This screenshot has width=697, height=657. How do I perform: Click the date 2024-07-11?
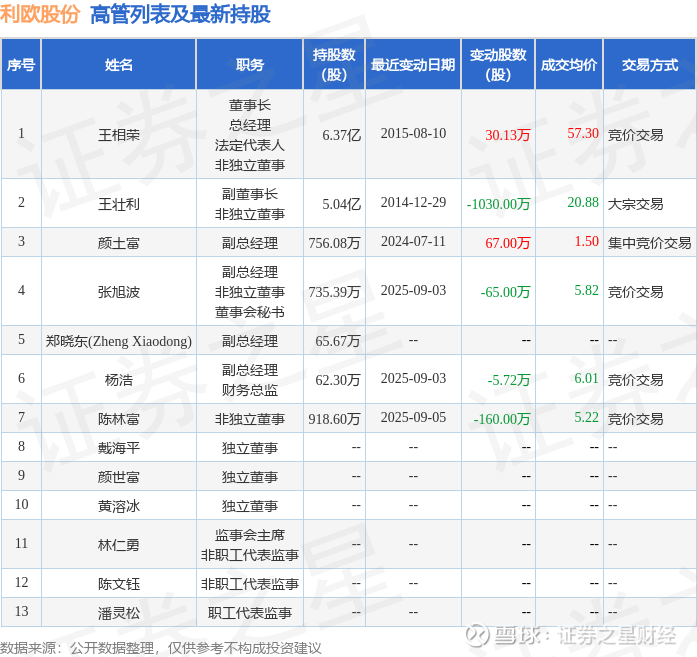[x=413, y=241]
